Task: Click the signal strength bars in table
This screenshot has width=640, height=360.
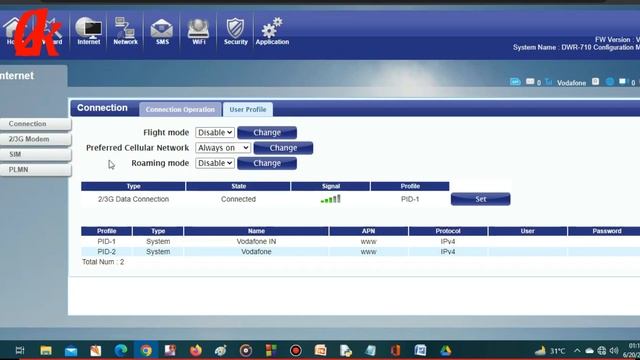Action: coord(331,199)
